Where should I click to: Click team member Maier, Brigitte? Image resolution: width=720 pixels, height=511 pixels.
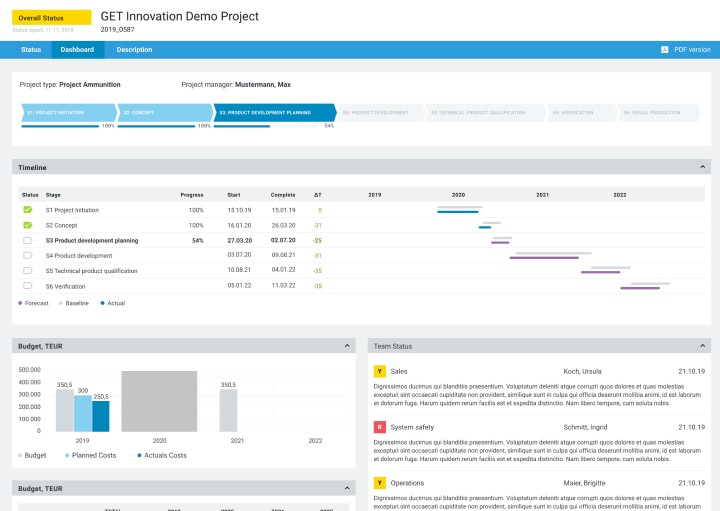click(584, 483)
